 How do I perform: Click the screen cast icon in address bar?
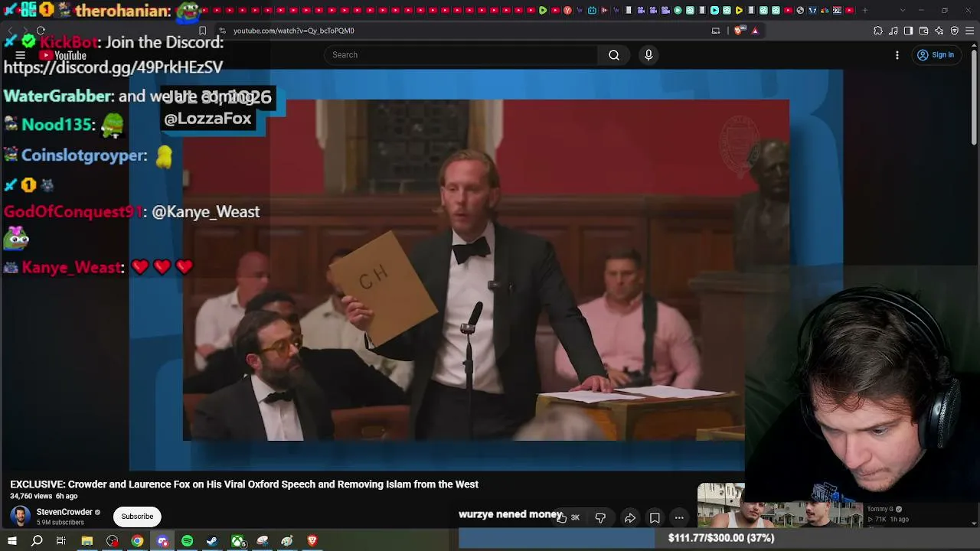(716, 31)
